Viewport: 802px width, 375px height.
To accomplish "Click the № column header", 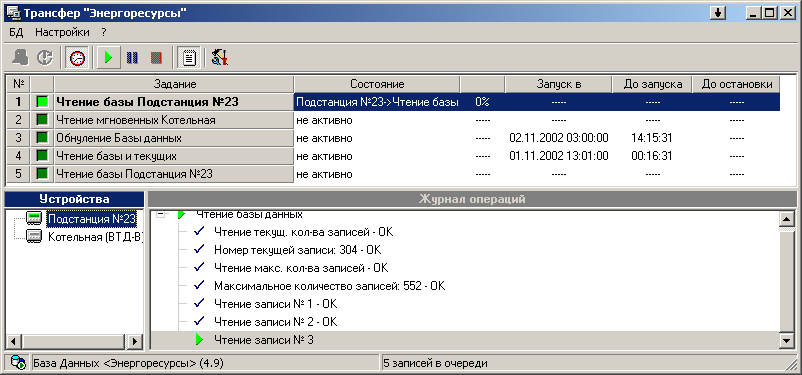I will tap(18, 84).
